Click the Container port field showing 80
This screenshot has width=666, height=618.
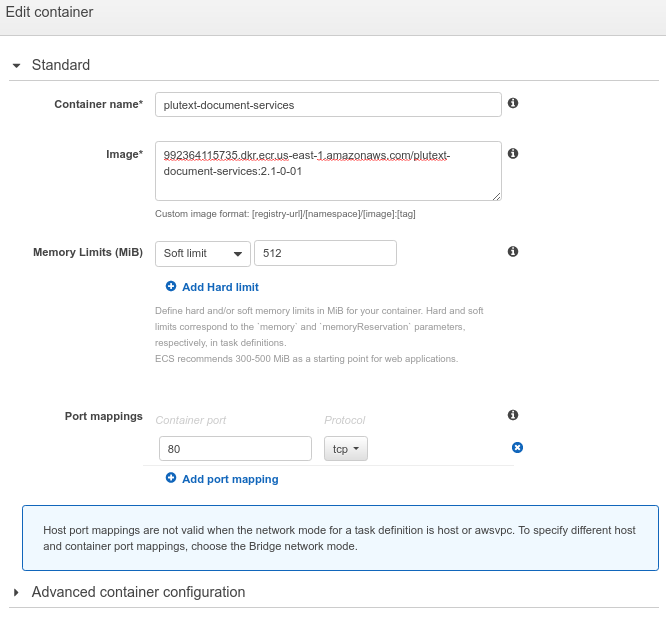[x=234, y=449]
